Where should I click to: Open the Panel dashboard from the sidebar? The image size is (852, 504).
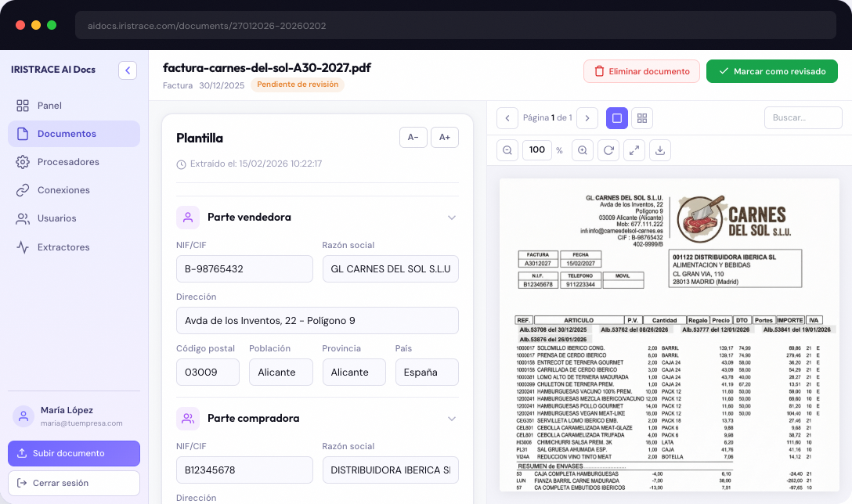(x=49, y=105)
